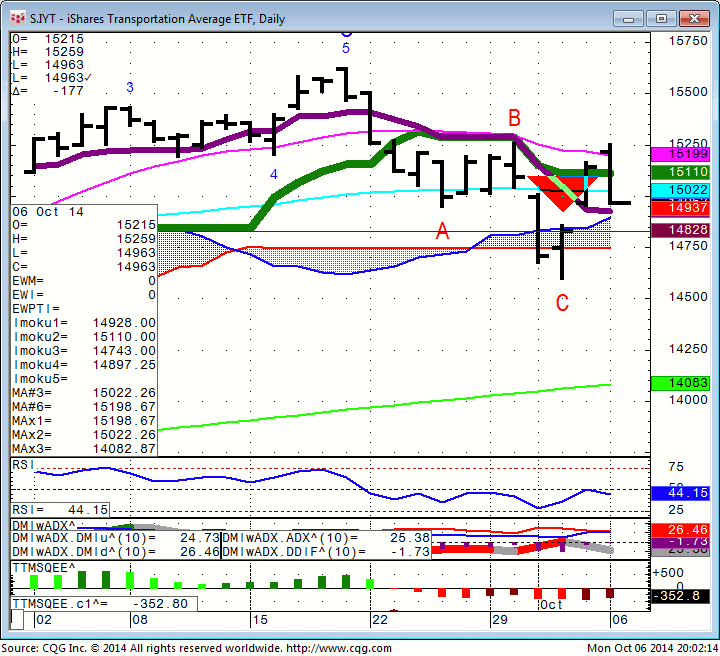Click the red 26.46 DMI value label

coord(680,530)
